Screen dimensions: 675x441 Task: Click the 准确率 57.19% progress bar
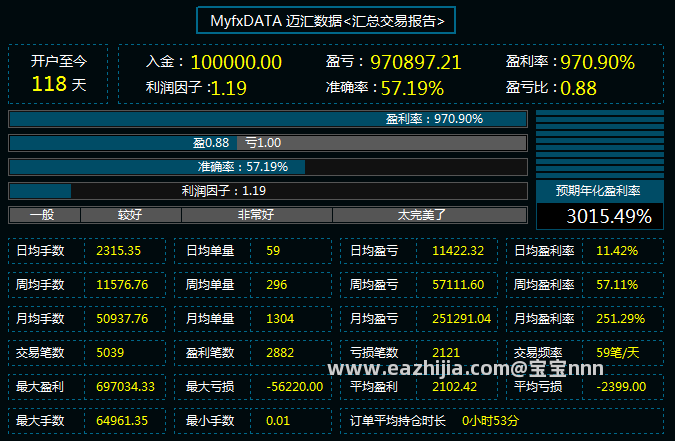click(x=268, y=167)
